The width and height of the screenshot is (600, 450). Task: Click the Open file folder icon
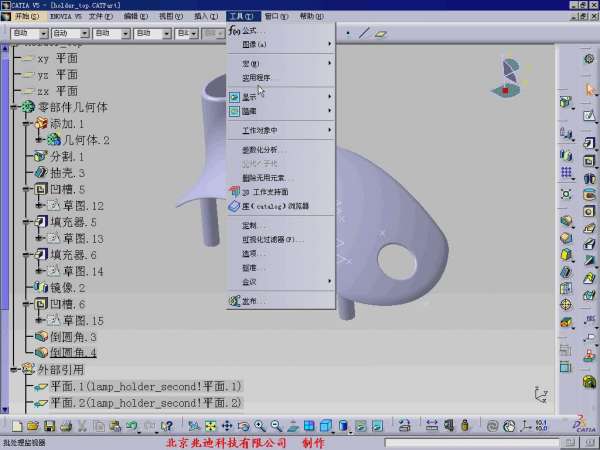[33, 426]
